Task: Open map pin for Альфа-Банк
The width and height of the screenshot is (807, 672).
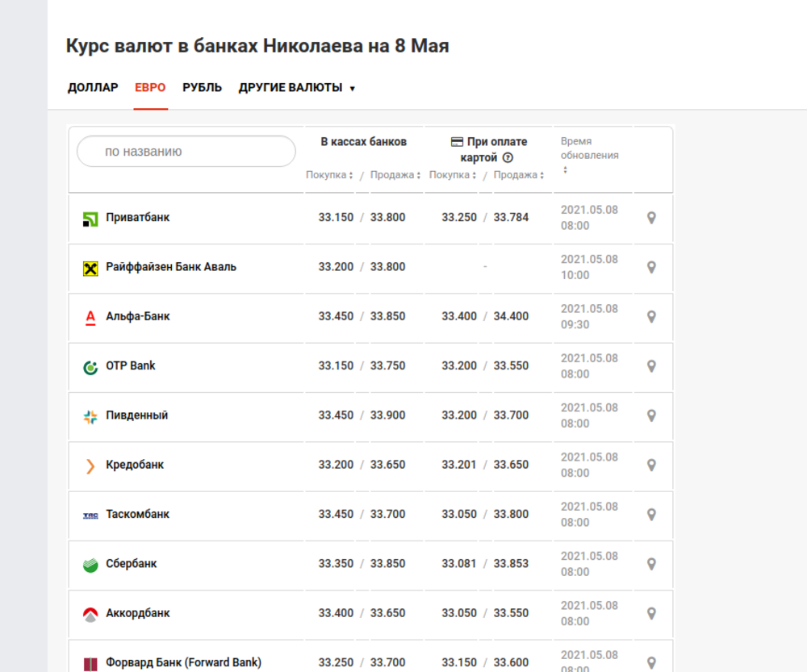Action: click(x=651, y=316)
